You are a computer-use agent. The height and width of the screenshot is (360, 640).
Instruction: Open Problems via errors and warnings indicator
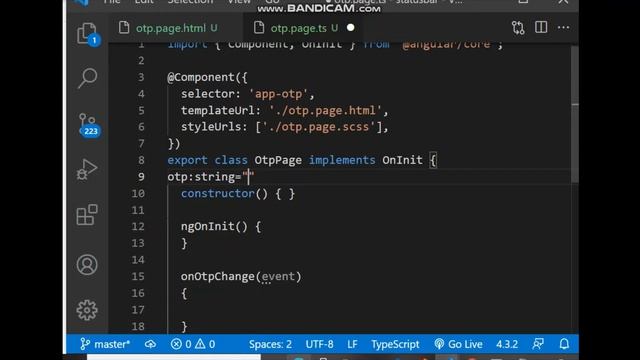click(x=193, y=344)
